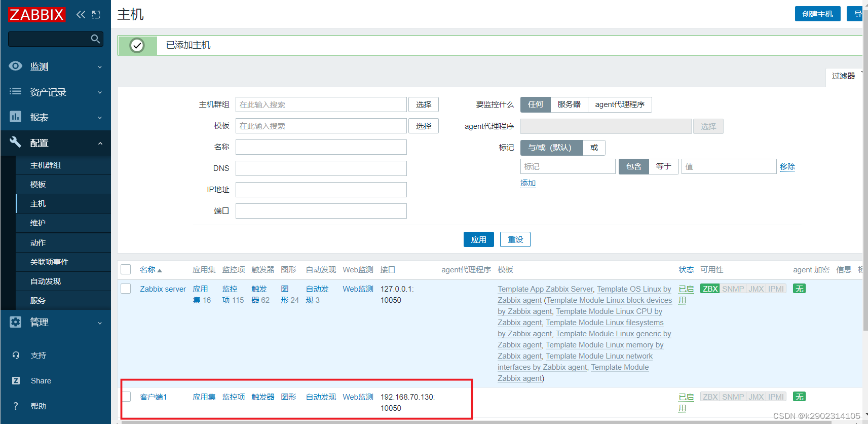Image resolution: width=868 pixels, height=424 pixels.
Task: Click the eye icon for 监测
Action: click(16, 66)
